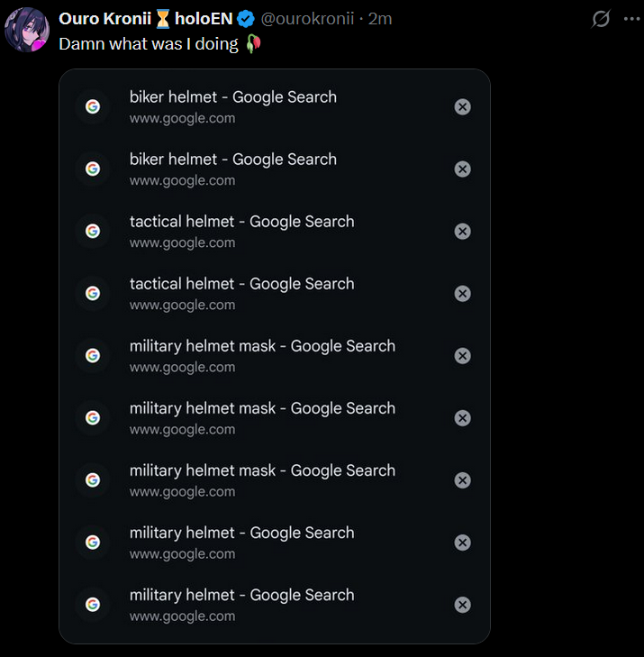Remove the second biker helmet history entry

tap(462, 169)
